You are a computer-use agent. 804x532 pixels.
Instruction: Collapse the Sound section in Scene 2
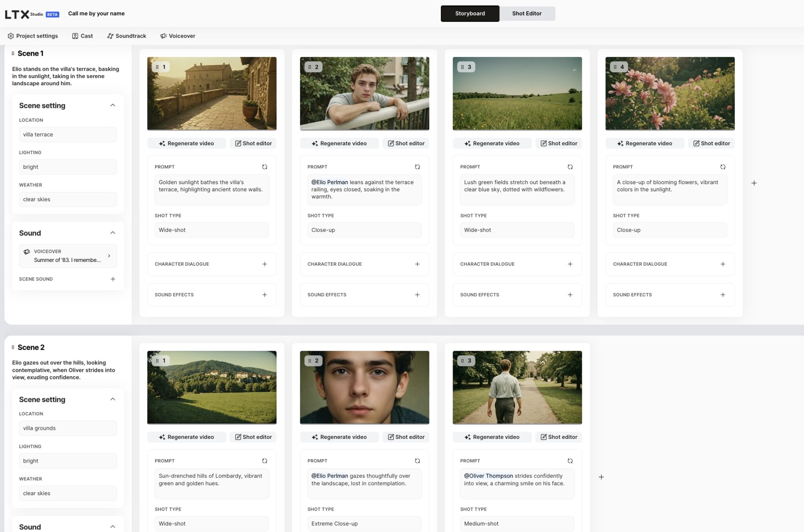112,526
